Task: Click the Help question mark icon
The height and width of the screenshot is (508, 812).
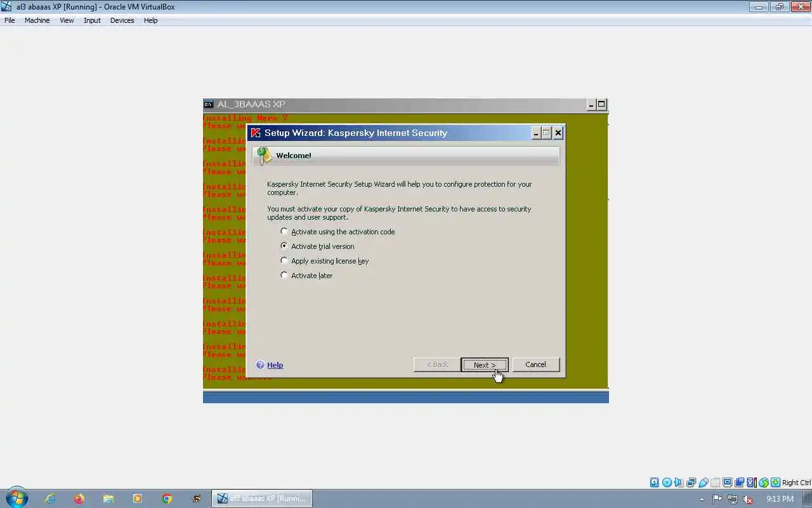Action: tap(260, 364)
